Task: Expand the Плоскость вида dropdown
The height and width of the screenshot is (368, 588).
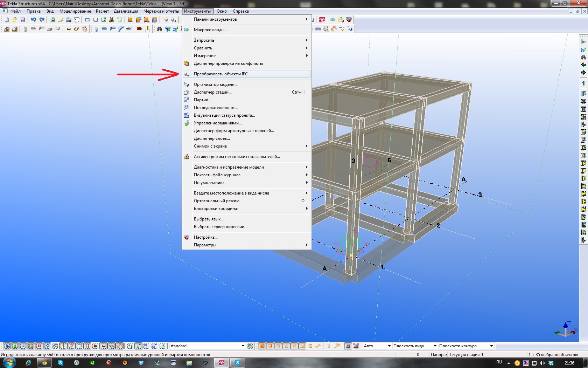Action: tap(435, 346)
